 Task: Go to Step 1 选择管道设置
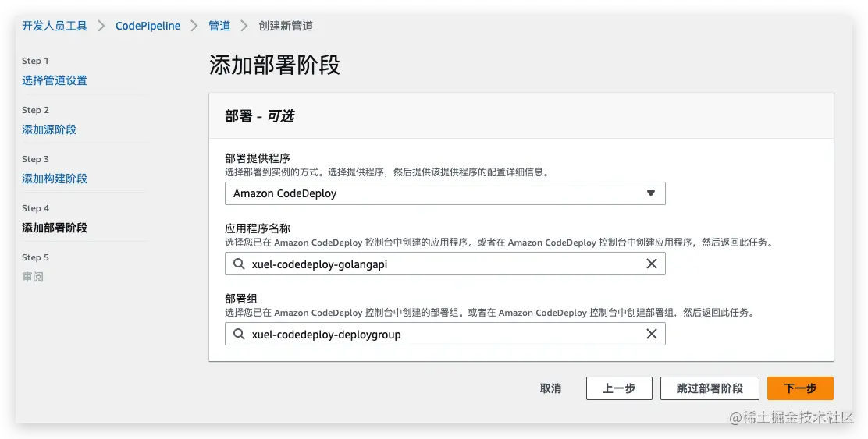click(55, 80)
